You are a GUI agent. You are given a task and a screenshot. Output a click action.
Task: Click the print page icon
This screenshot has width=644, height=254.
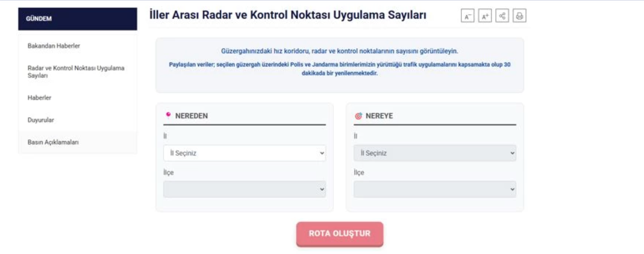(519, 16)
